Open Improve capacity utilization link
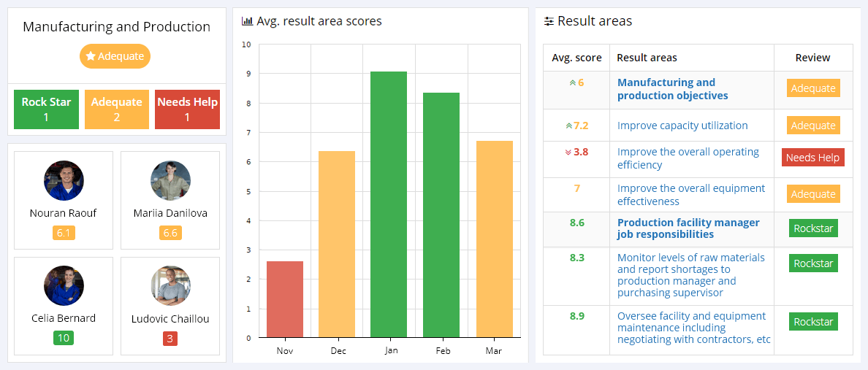Image resolution: width=868 pixels, height=370 pixels. click(x=682, y=126)
